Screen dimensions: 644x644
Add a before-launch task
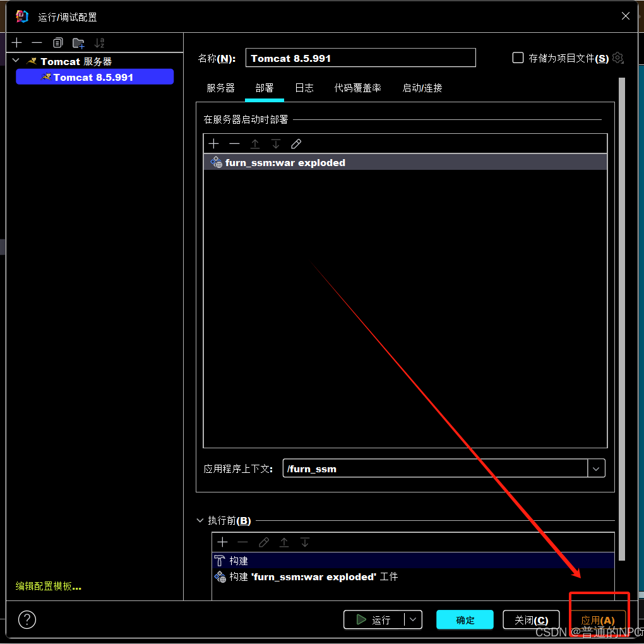pyautogui.click(x=223, y=542)
